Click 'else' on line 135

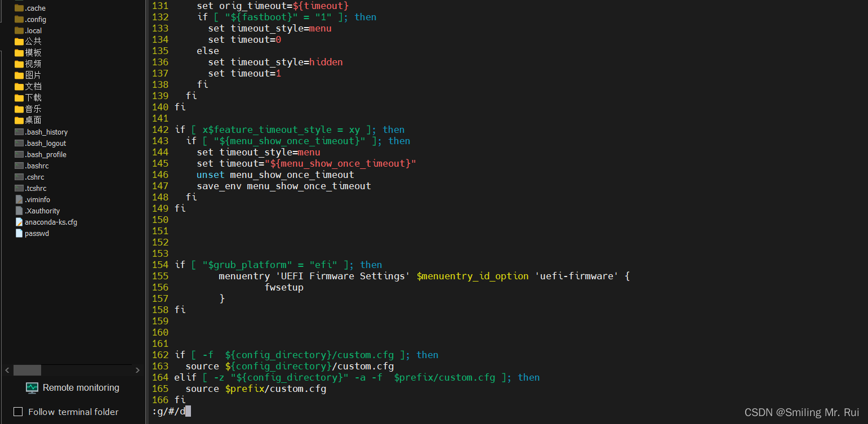click(x=208, y=51)
